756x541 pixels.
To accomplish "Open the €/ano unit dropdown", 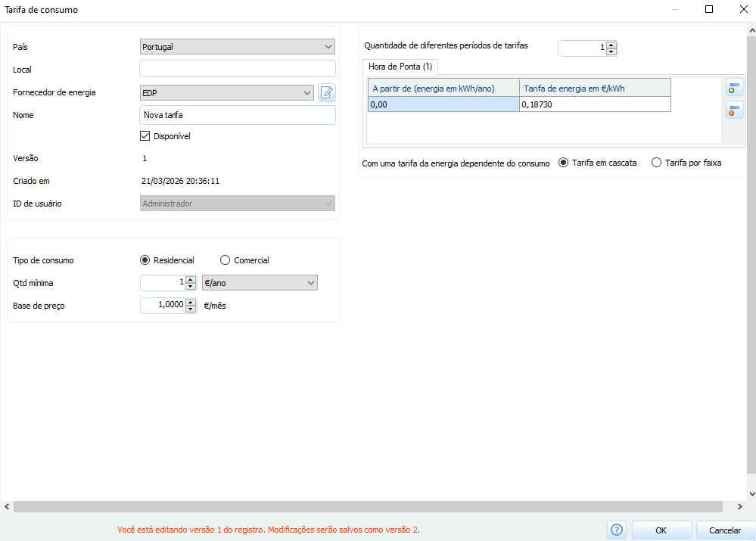I will (260, 283).
